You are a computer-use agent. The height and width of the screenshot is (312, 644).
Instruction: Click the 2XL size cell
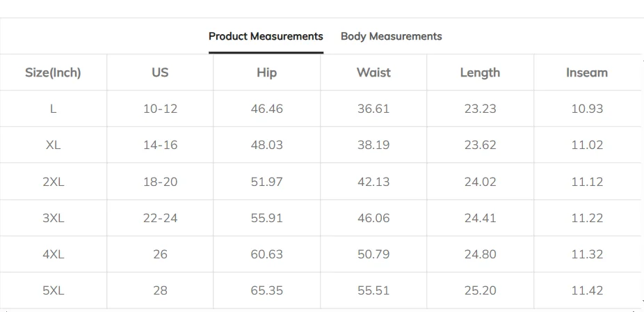click(x=53, y=182)
